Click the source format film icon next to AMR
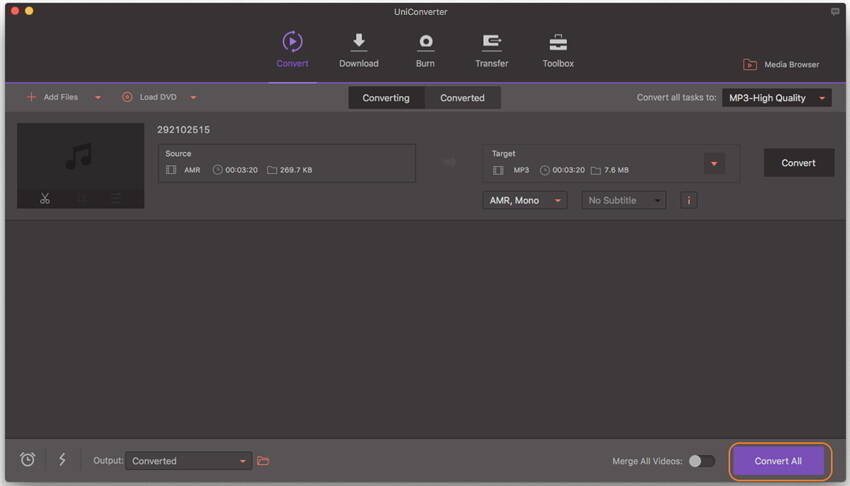Image resolution: width=850 pixels, height=486 pixels. click(171, 170)
